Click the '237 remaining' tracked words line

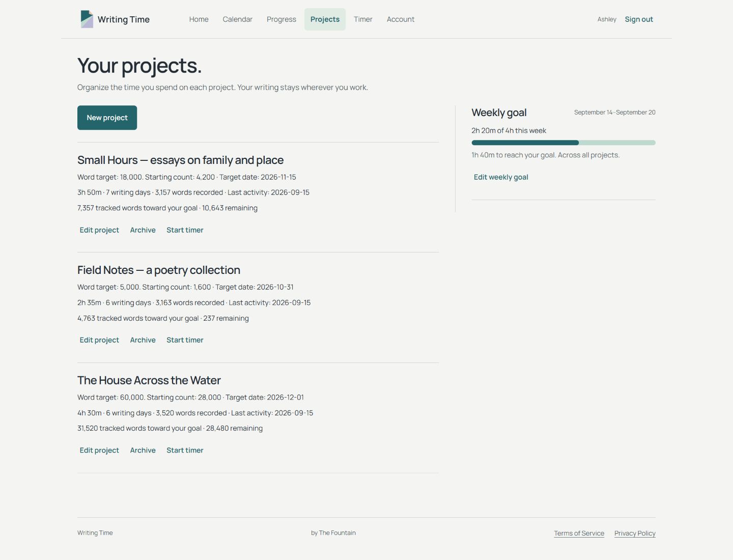click(x=163, y=318)
